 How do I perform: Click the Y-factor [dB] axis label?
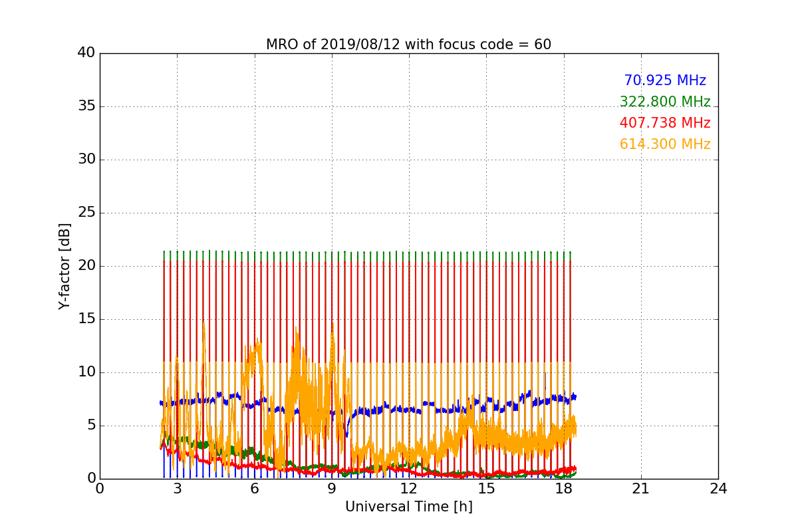[x=65, y=266]
